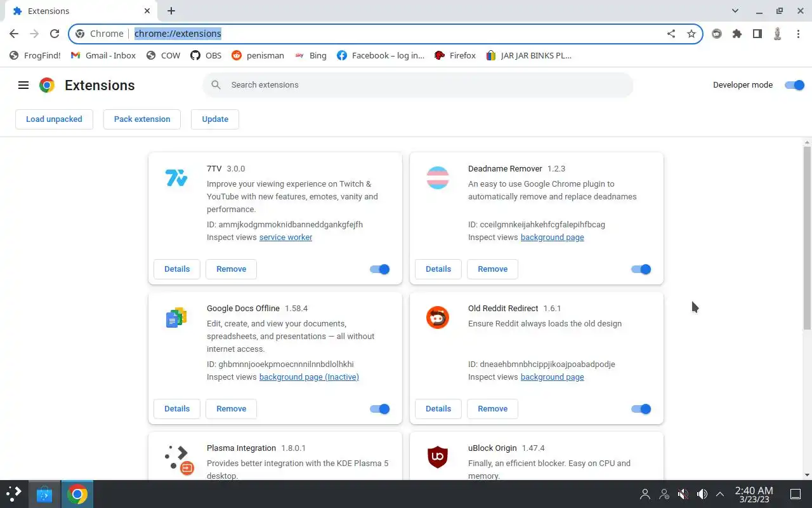The image size is (812, 508).
Task: Remove the Google Docs Offline extension
Action: tap(231, 409)
